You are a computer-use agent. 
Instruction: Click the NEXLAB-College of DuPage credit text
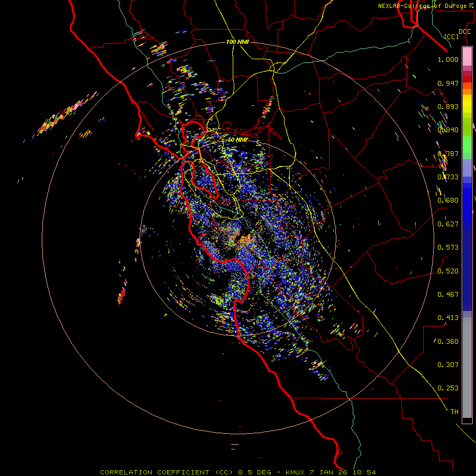click(x=426, y=6)
